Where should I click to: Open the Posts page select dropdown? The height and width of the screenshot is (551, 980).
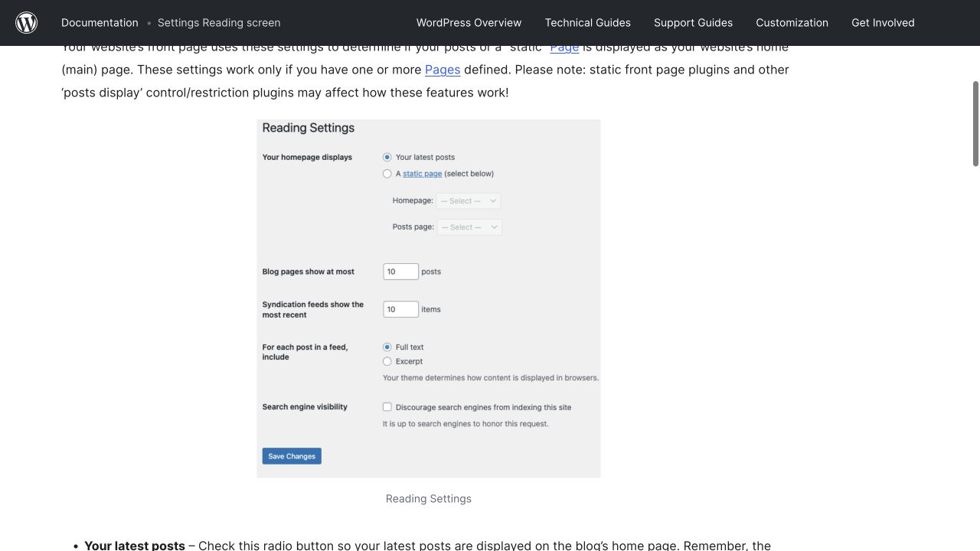click(469, 227)
